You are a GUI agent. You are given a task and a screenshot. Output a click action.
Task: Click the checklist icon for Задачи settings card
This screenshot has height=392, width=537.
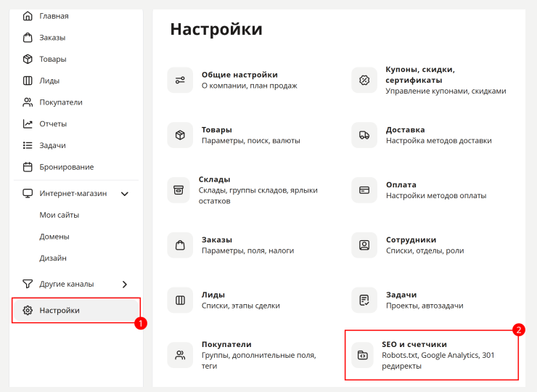click(x=364, y=300)
